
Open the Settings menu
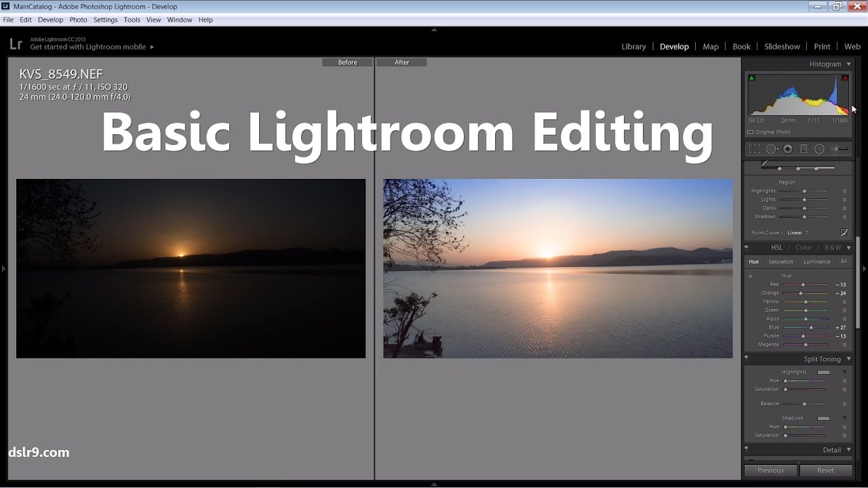coord(105,20)
